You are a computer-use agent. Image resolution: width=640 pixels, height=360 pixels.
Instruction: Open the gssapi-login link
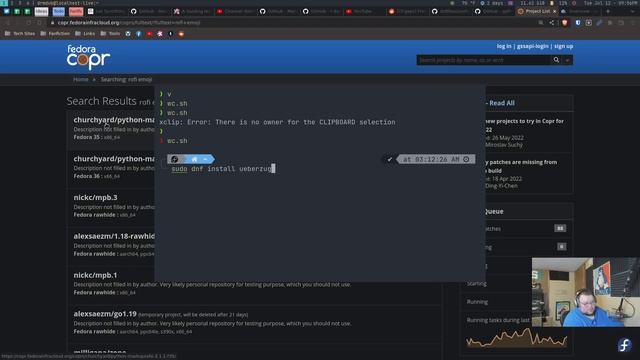532,46
